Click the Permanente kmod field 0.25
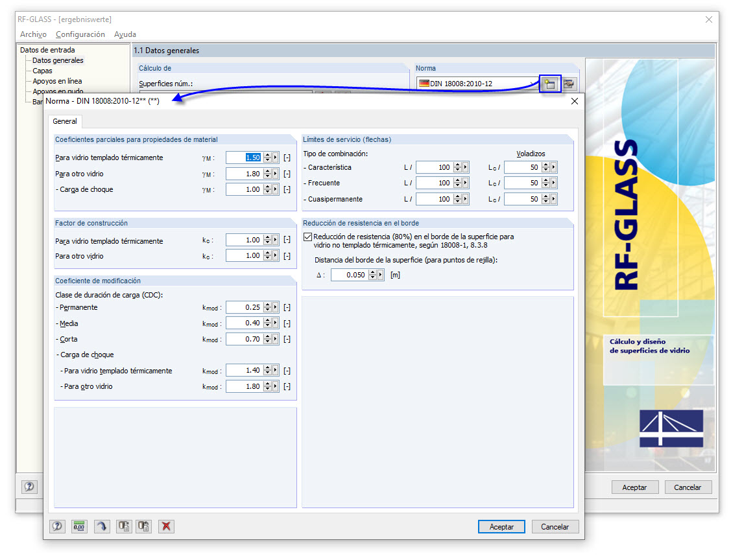Screen dimensions: 731x560 pyautogui.click(x=245, y=307)
